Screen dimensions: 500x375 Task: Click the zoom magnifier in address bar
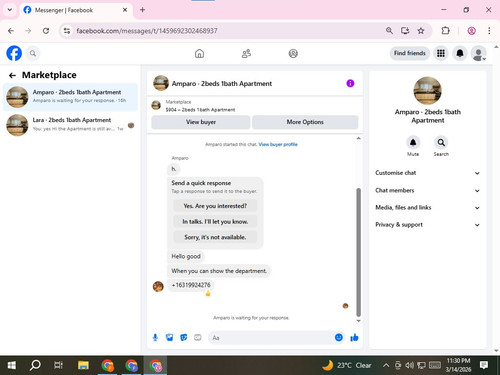click(x=389, y=31)
